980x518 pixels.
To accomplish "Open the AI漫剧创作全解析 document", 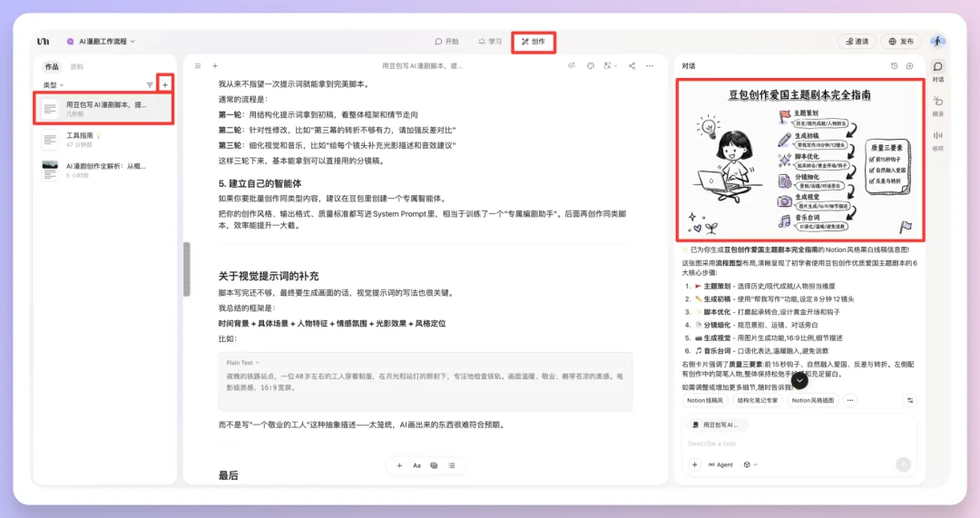I will pyautogui.click(x=103, y=170).
